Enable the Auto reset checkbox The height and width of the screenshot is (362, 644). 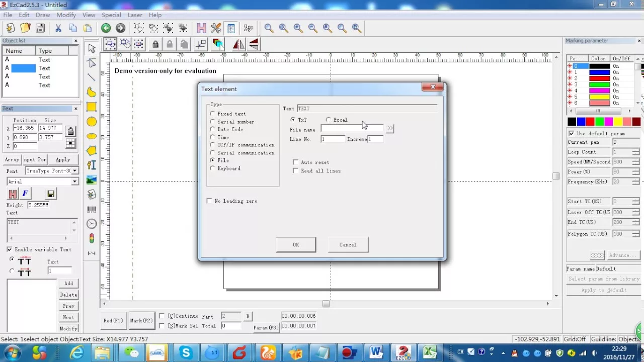pos(296,162)
